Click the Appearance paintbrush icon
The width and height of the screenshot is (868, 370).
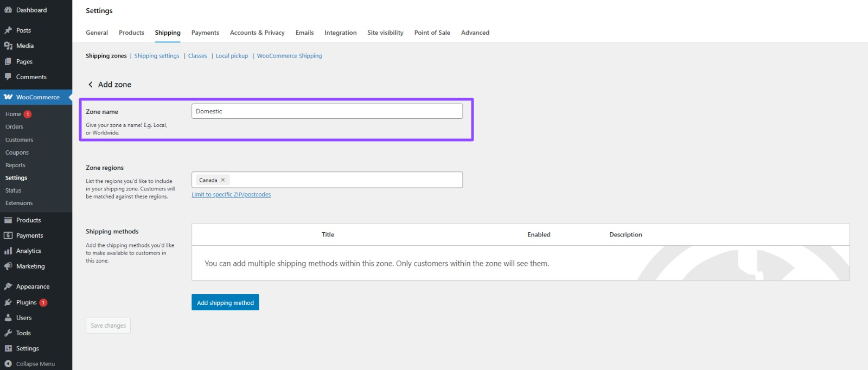click(8, 286)
